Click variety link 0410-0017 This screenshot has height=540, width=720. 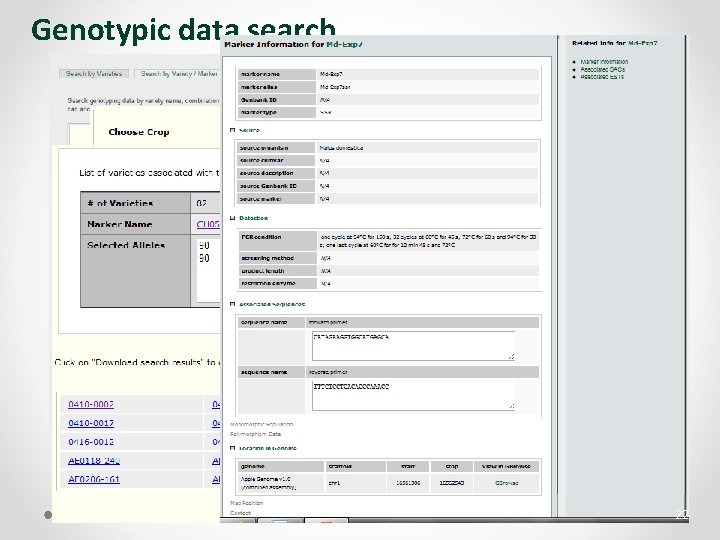click(91, 422)
